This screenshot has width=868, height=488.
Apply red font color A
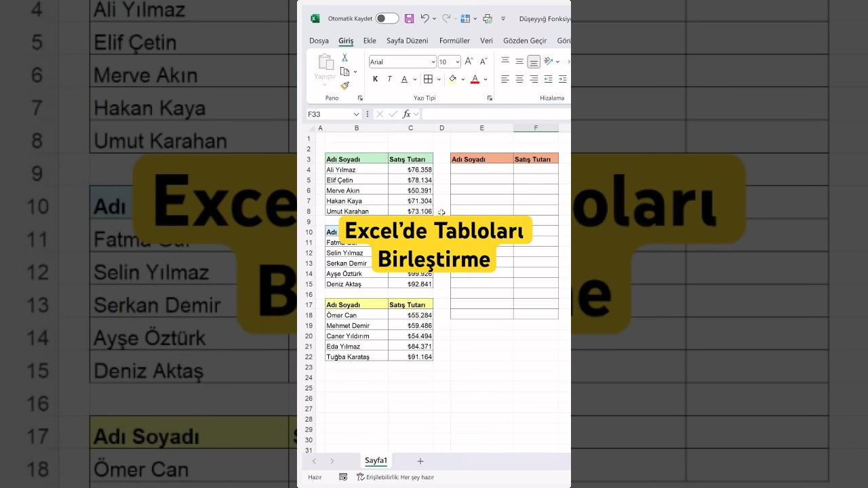(x=475, y=79)
